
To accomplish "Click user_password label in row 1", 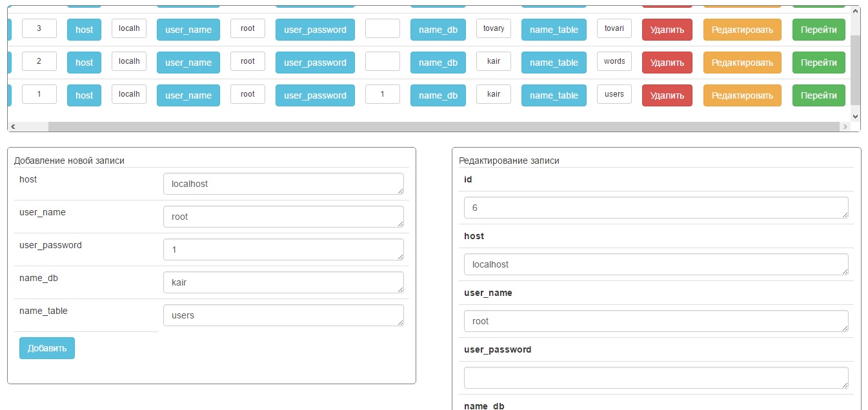I will point(315,95).
